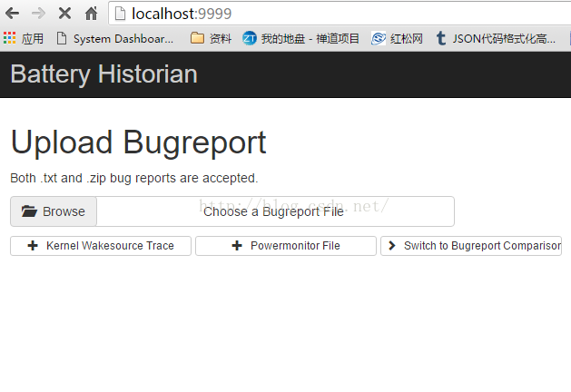This screenshot has height=392, width=571.
Task: Open the JSON代码格式化 bookmark
Action: (496, 38)
